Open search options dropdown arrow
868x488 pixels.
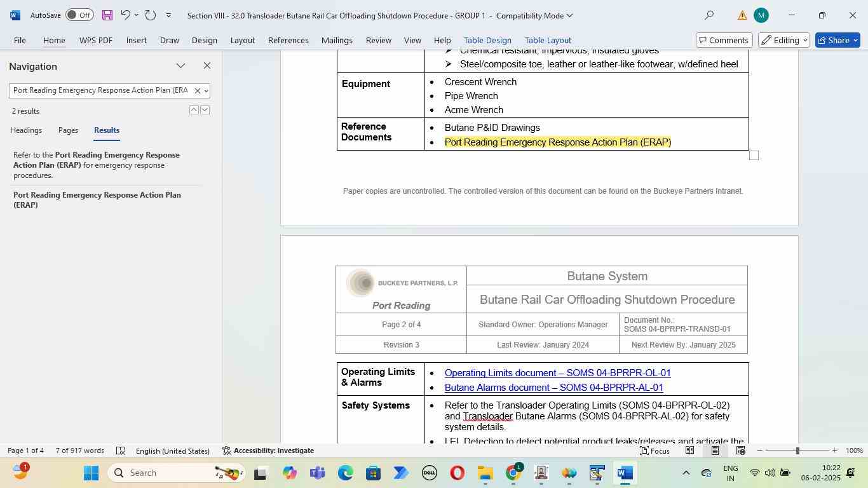coord(206,91)
